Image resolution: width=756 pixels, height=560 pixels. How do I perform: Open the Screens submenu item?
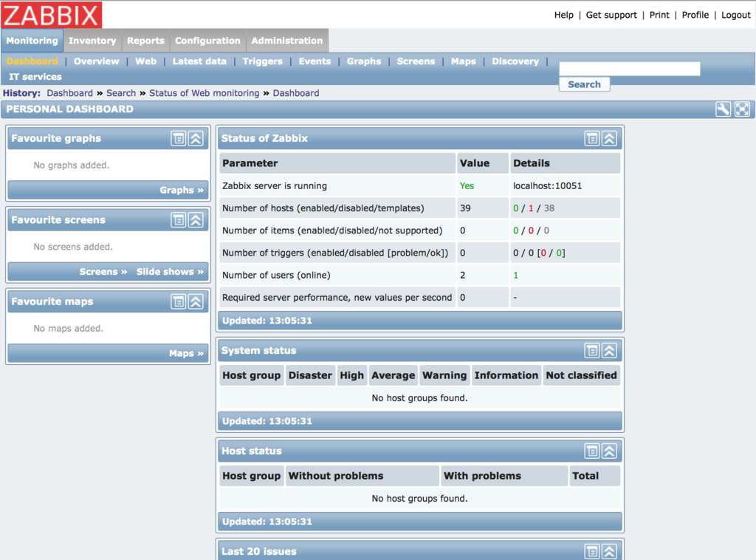click(416, 61)
